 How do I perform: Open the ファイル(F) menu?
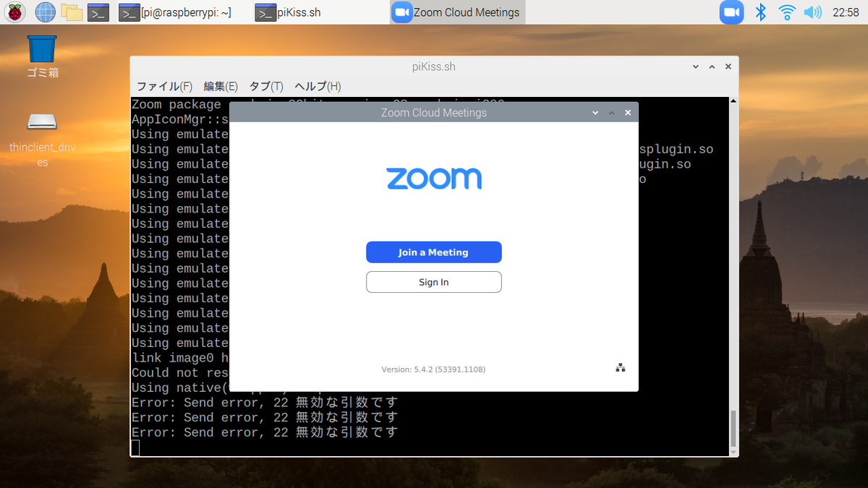[164, 86]
